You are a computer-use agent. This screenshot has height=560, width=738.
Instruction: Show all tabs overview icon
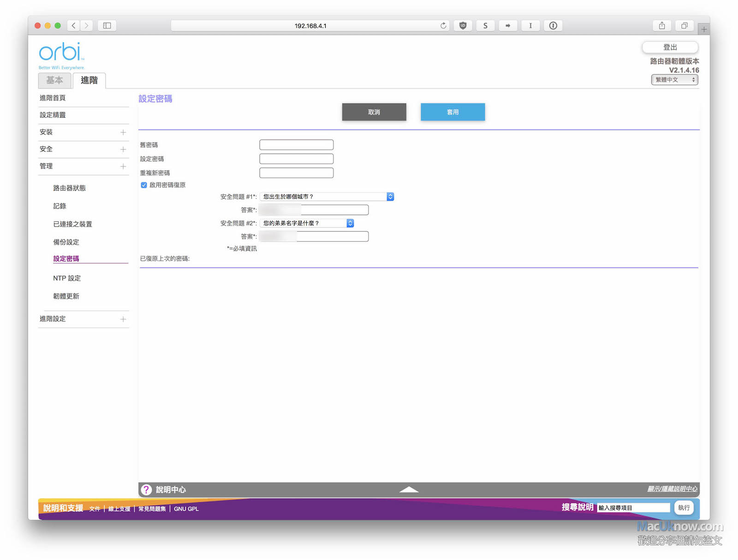[684, 26]
